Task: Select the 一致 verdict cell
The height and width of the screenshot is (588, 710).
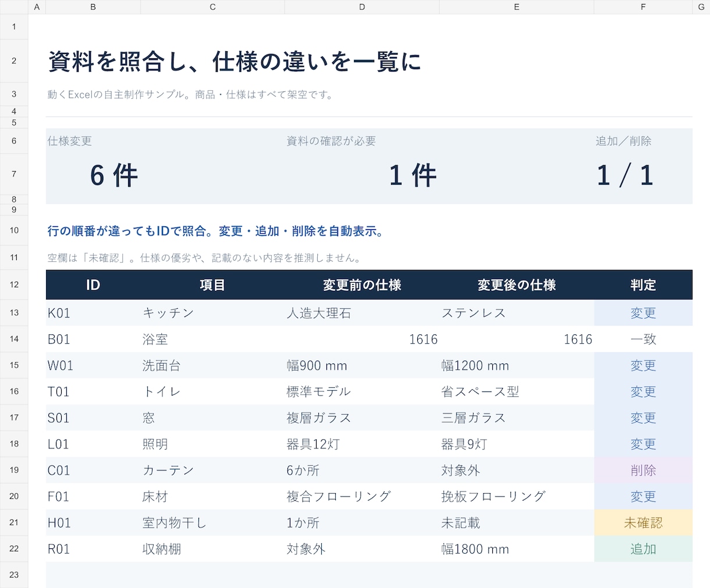Action: tap(643, 339)
